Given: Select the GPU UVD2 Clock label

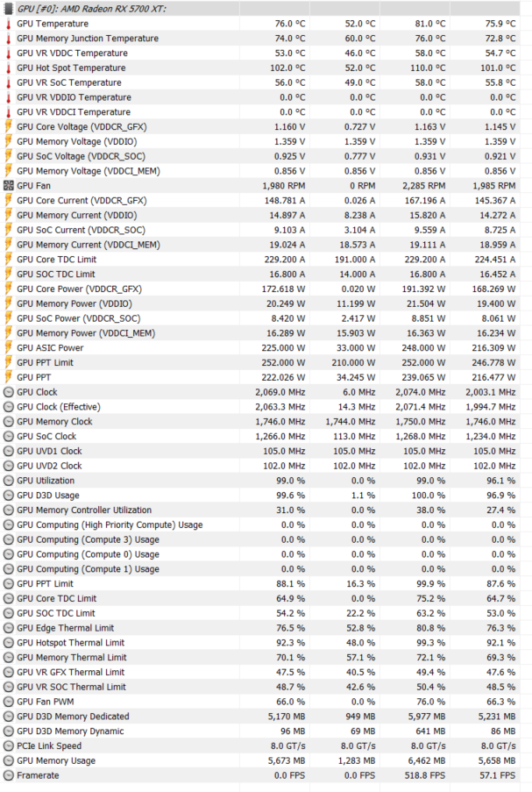Looking at the screenshot, I should pyautogui.click(x=49, y=466).
